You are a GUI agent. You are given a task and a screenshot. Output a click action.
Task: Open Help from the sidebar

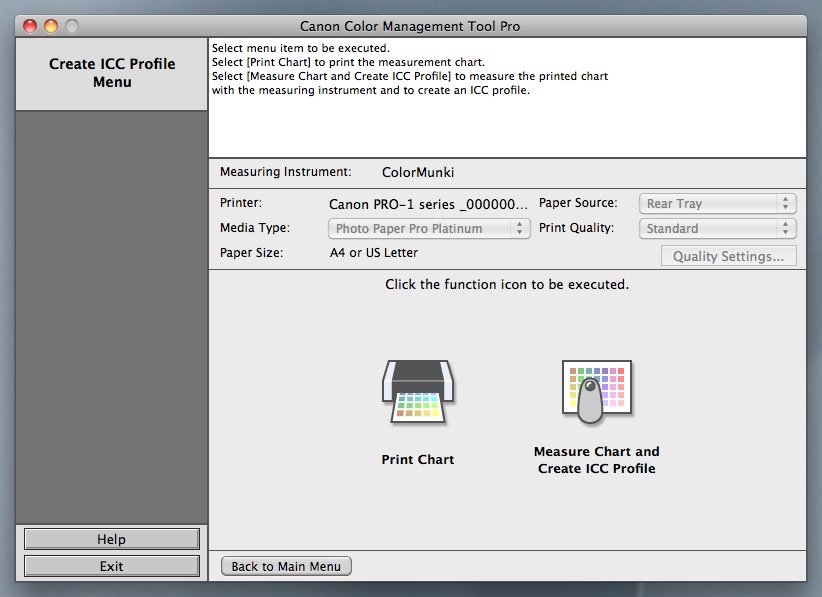111,539
